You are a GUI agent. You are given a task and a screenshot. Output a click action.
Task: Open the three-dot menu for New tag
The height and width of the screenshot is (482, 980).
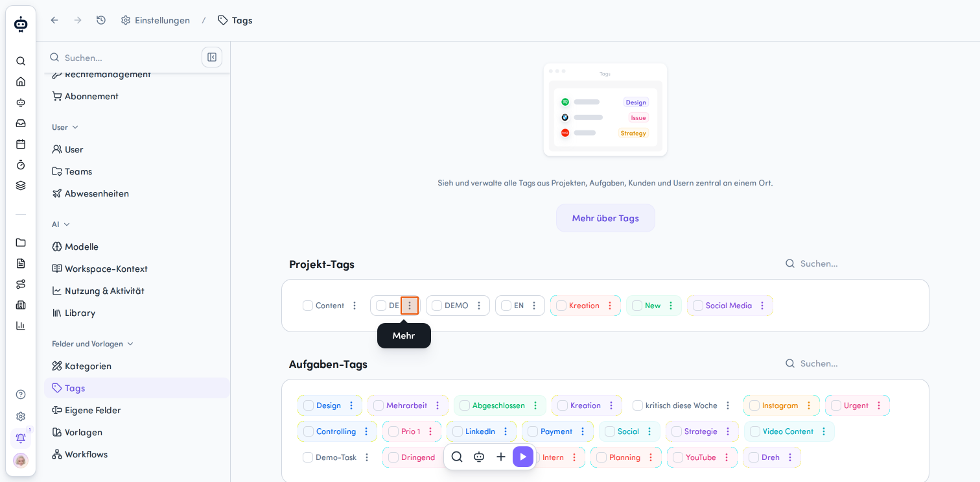tap(671, 306)
